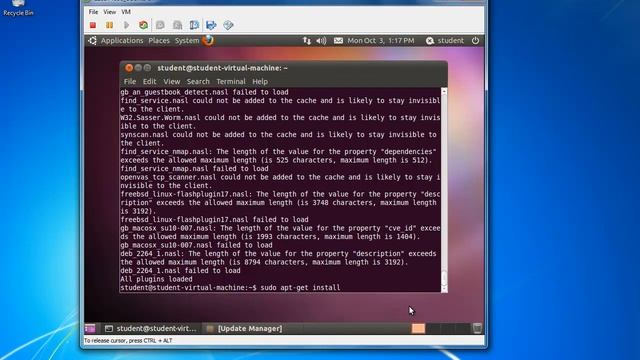The image size is (640, 360).
Task: Minimize the terminal window
Action: (138, 68)
